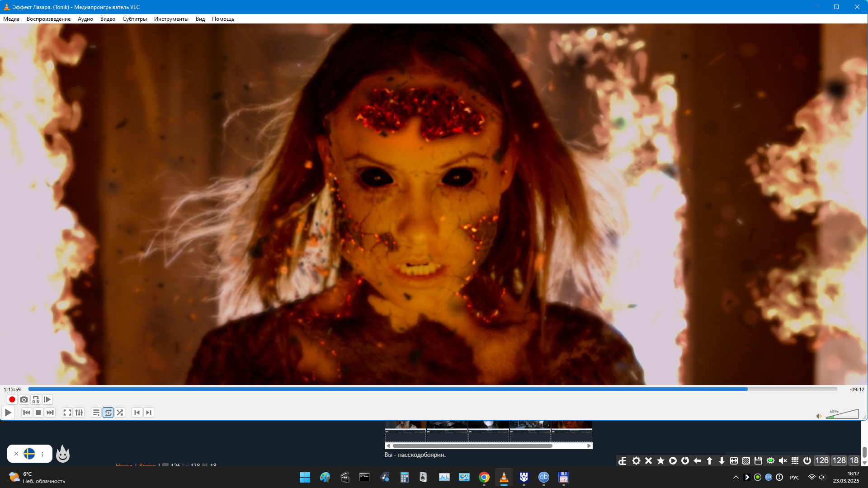
Task: Open the Вид menu
Action: click(x=200, y=19)
